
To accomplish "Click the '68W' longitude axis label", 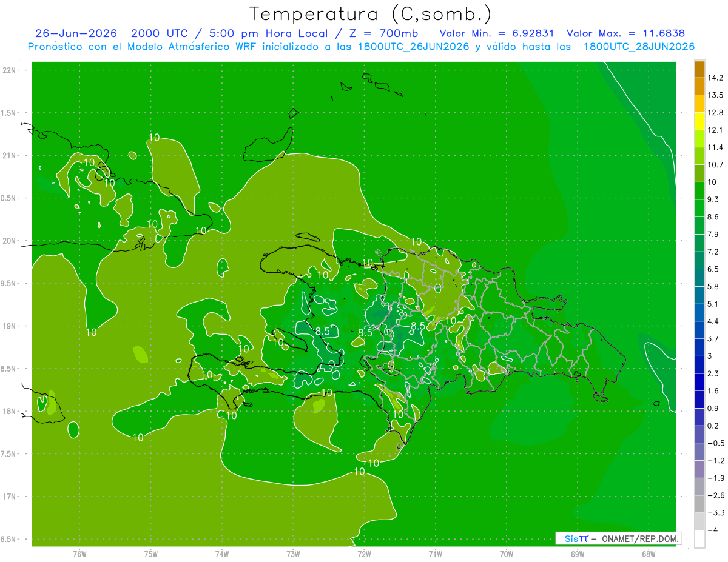I will click(649, 554).
